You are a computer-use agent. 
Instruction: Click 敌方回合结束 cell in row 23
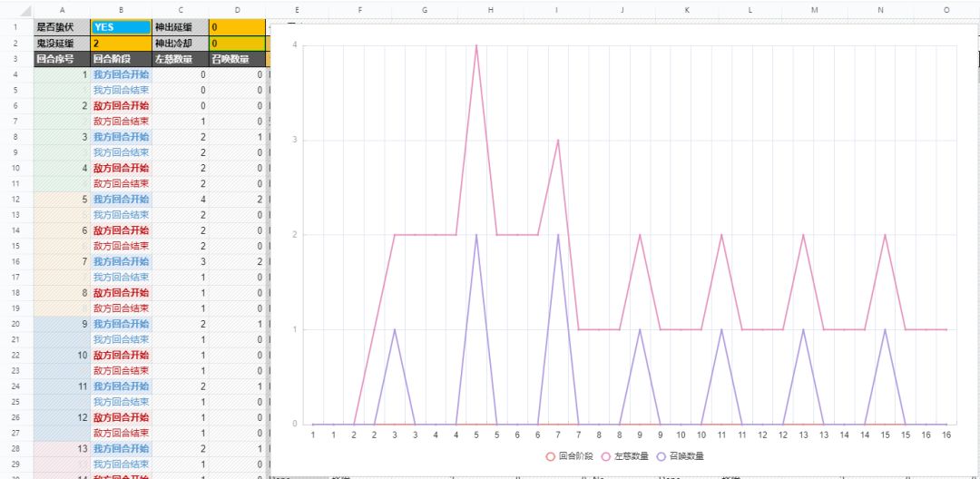pos(121,370)
